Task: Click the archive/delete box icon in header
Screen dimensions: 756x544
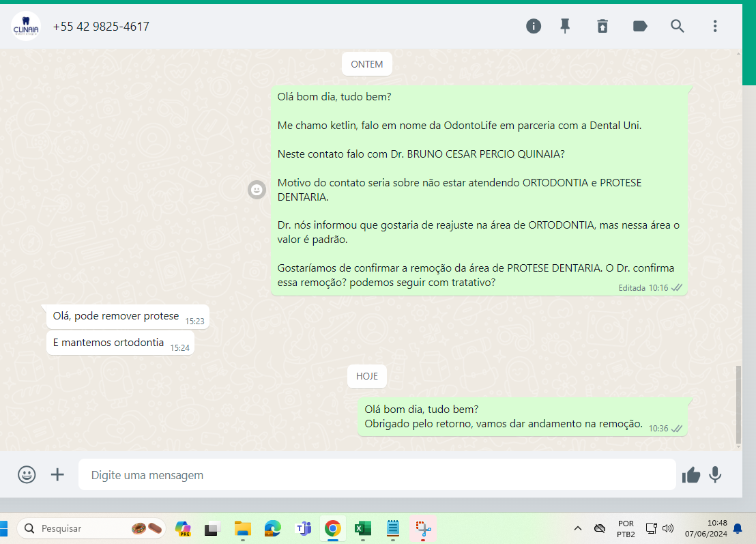Action: coord(602,26)
